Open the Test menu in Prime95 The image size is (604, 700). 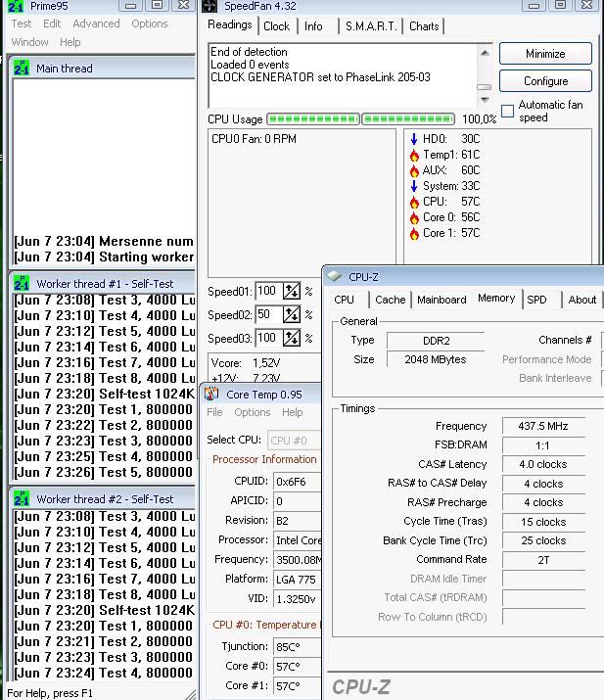[22, 23]
